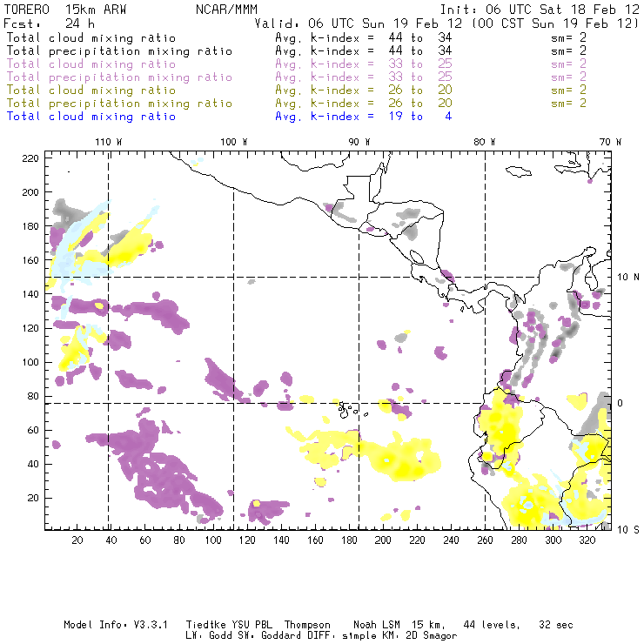Click "60" on the vertical axis
This screenshot has height=644, width=644.
(x=33, y=431)
